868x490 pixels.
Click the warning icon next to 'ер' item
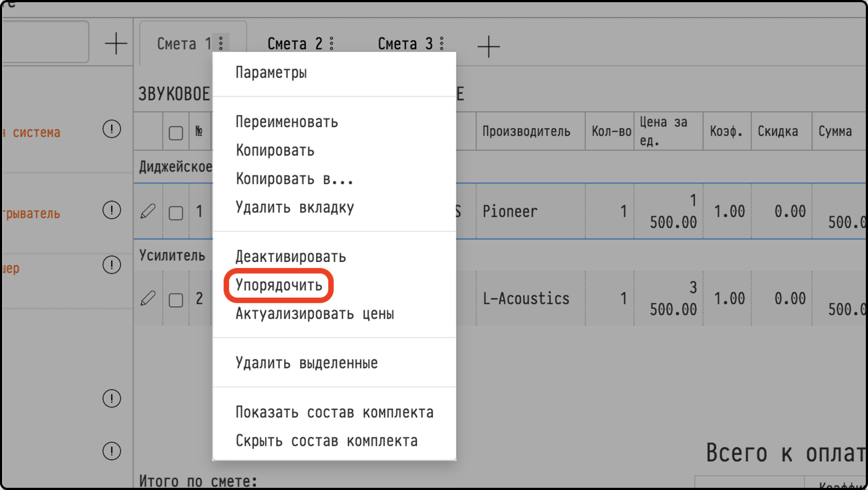click(x=112, y=265)
